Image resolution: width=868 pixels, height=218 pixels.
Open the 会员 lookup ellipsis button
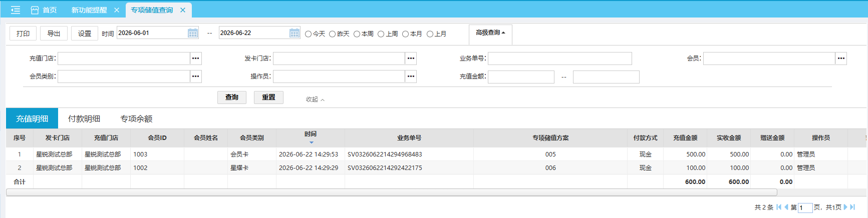coord(841,58)
